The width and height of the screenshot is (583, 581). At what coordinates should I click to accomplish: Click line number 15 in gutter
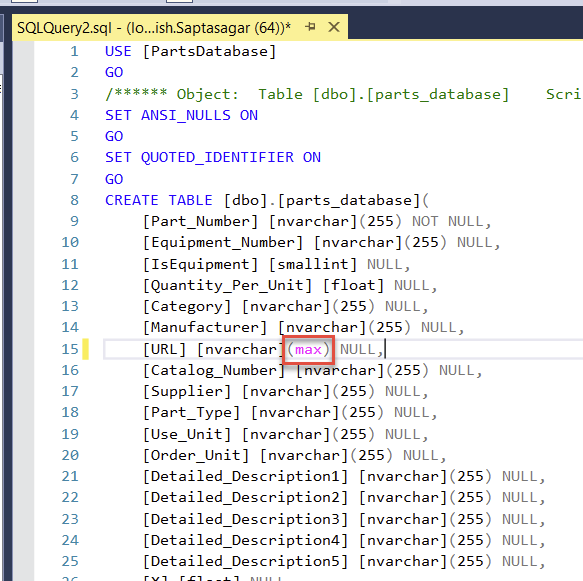(70, 349)
